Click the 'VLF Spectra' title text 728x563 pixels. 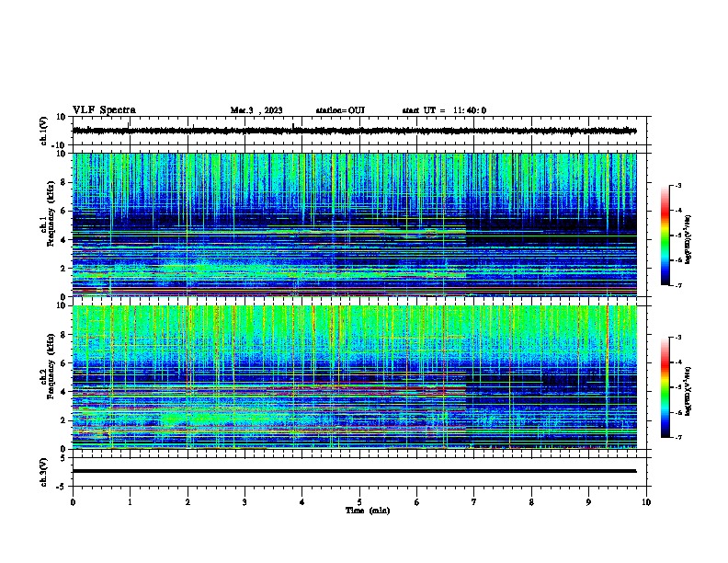click(104, 110)
